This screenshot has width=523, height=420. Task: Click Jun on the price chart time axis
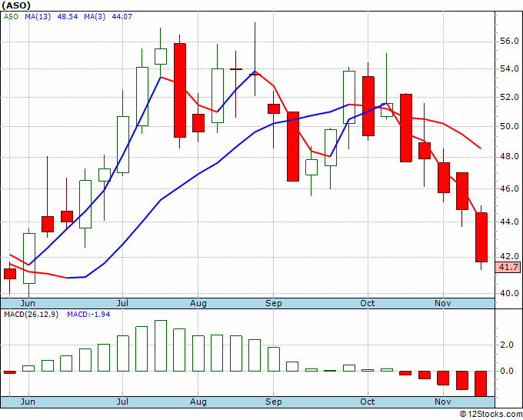(x=28, y=303)
